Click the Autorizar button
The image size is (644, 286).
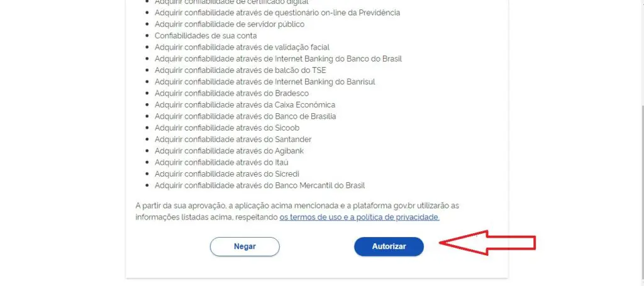(389, 246)
